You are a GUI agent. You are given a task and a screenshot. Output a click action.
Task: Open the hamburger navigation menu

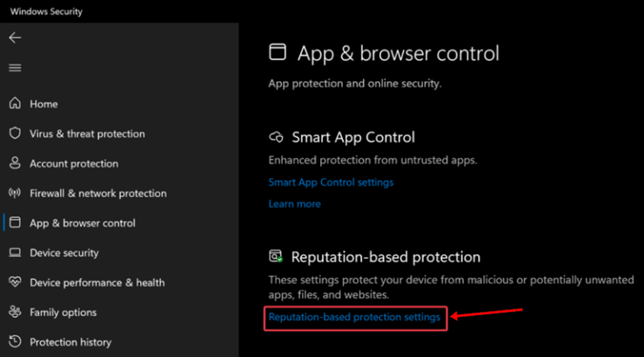(15, 68)
